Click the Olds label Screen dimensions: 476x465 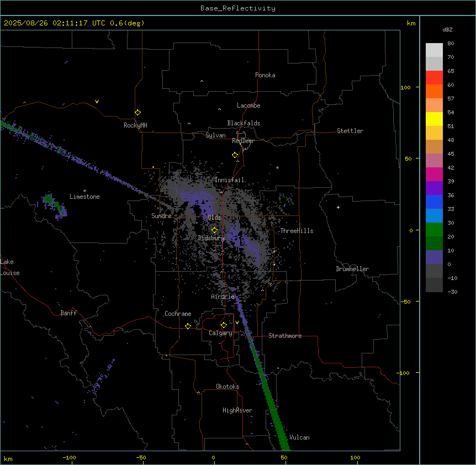pos(214,218)
